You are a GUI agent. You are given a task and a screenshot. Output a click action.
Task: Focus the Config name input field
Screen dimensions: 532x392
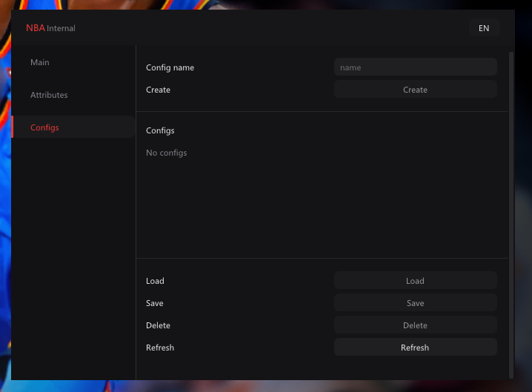pyautogui.click(x=415, y=67)
